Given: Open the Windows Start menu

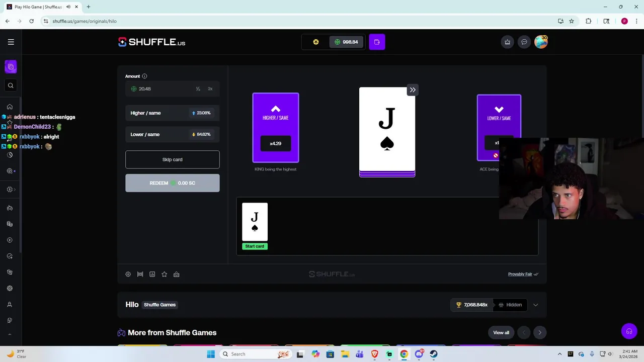Looking at the screenshot, I should tap(211, 354).
